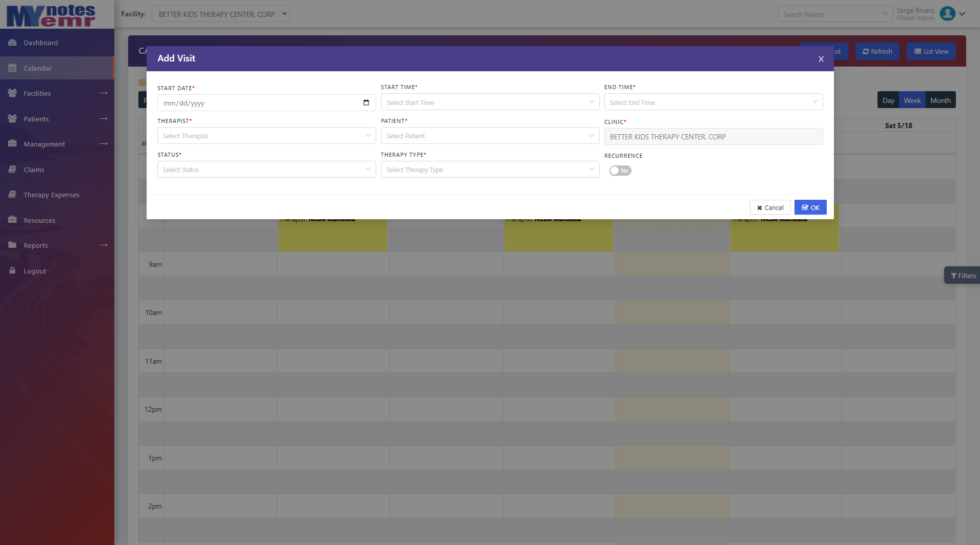980x545 pixels.
Task: Open the Select Start Time dropdown
Action: pos(489,102)
